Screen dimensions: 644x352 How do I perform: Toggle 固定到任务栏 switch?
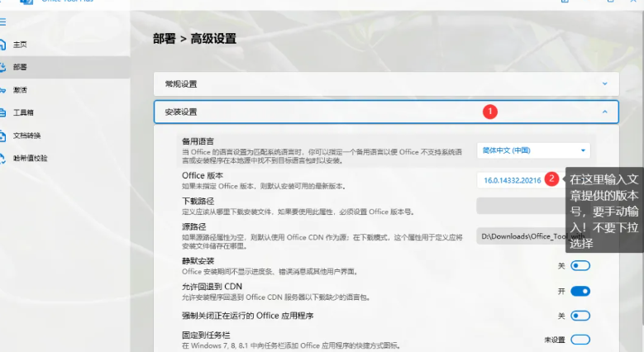coord(580,340)
